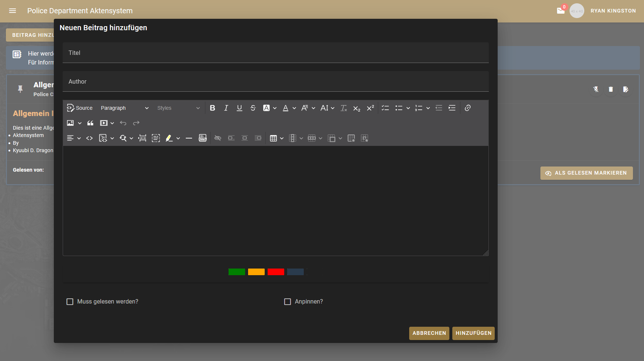
Task: Expand the font family dropdown
Action: click(x=308, y=108)
